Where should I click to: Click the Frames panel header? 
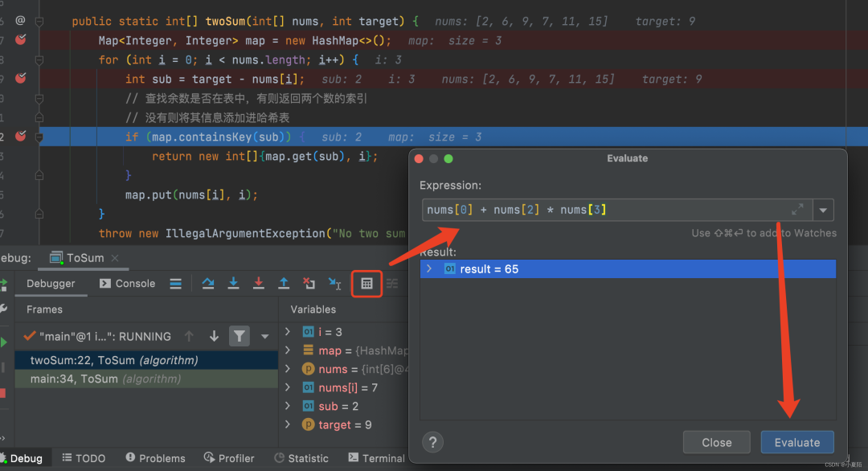[44, 309]
